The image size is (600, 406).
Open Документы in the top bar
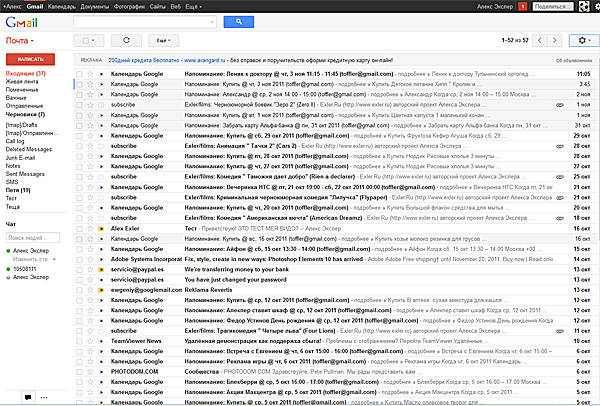(95, 6)
